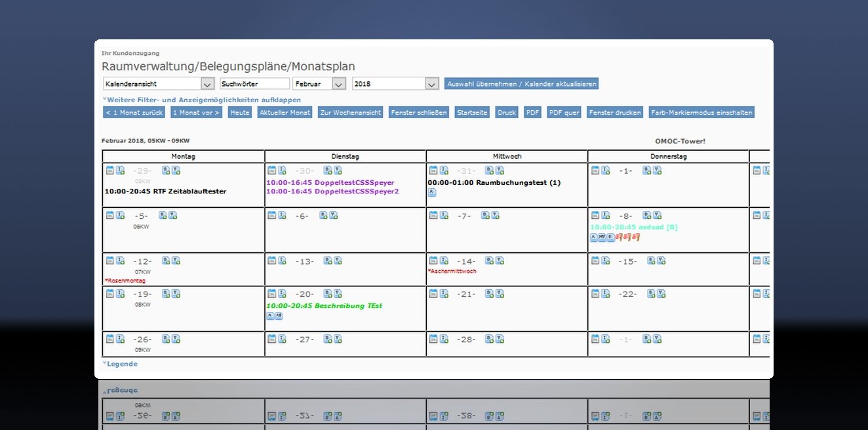Open the 2018 year dropdown
Screen dimensions: 868x430
(x=395, y=84)
